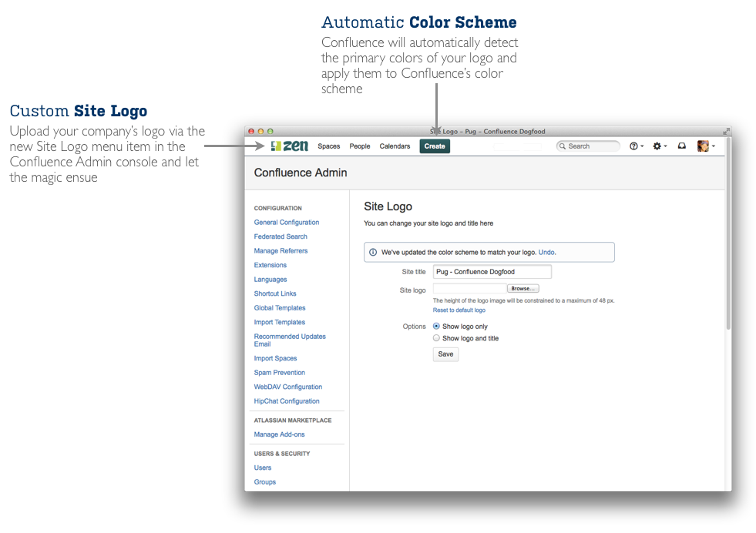Open Manage Add-ons page

279,434
